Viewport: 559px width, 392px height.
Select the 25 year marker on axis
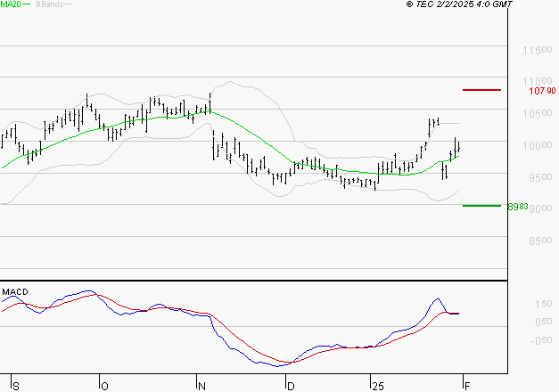pyautogui.click(x=378, y=386)
